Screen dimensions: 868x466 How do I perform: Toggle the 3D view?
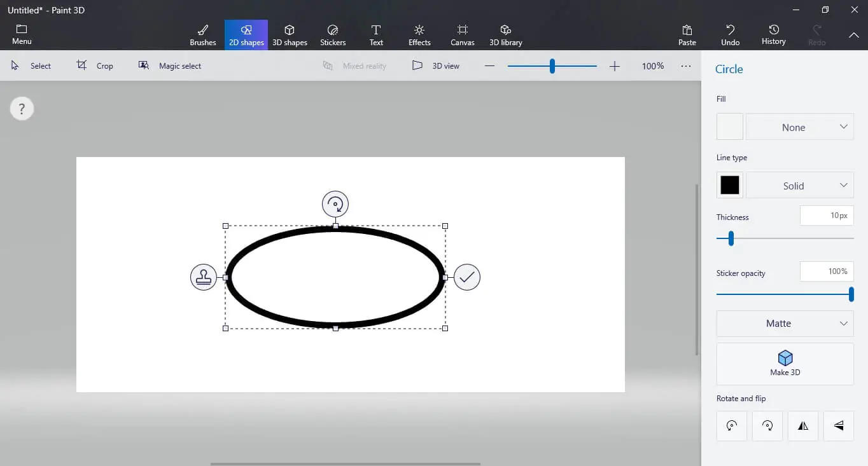(436, 65)
